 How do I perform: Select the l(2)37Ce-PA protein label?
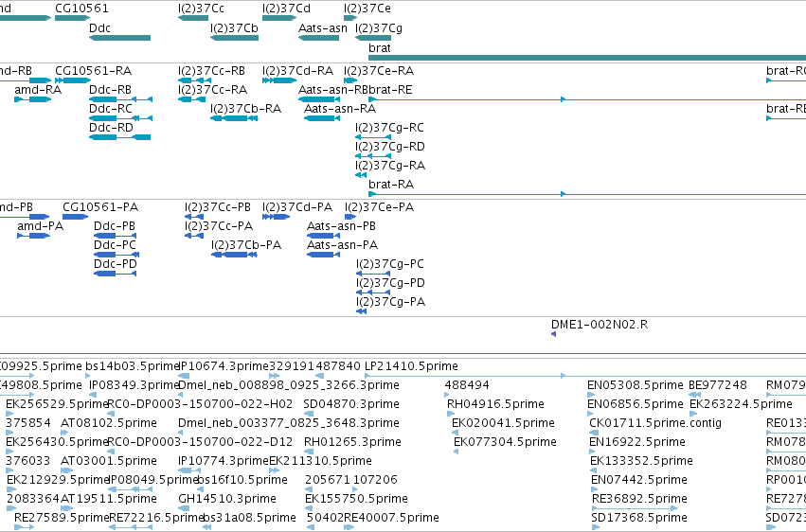(x=380, y=207)
